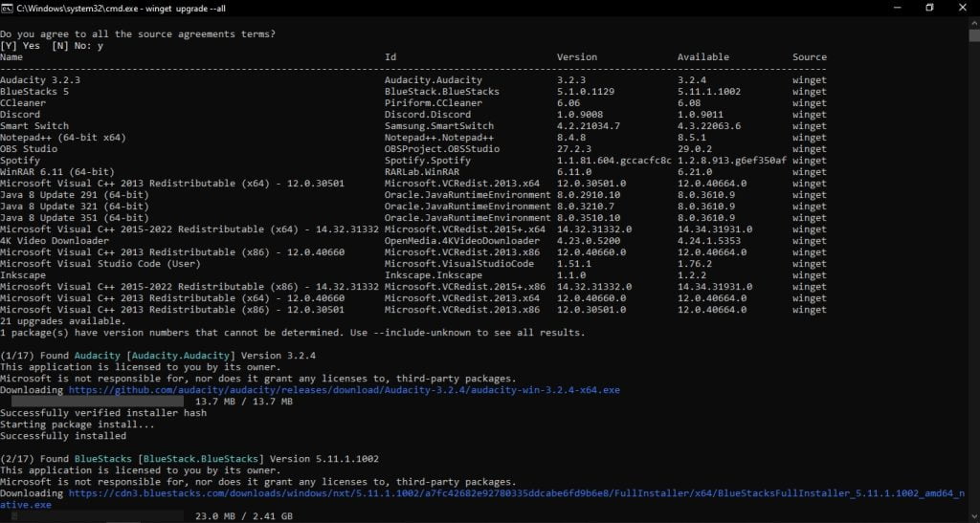
Task: Click the "Successfully installed" line
Action: pyautogui.click(x=63, y=436)
